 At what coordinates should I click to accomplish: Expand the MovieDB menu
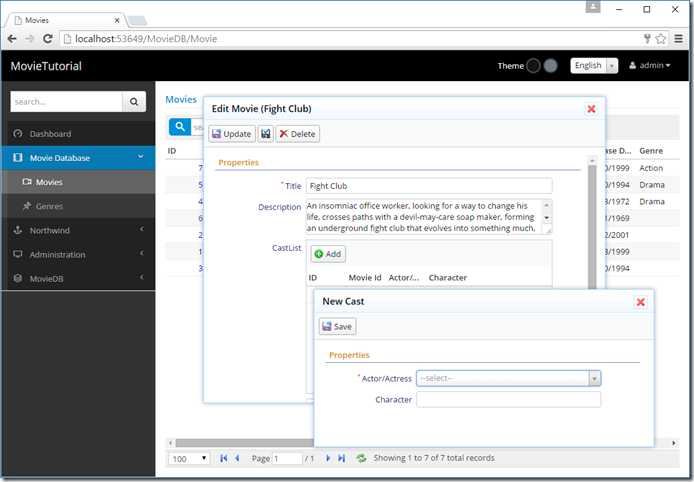tap(78, 278)
